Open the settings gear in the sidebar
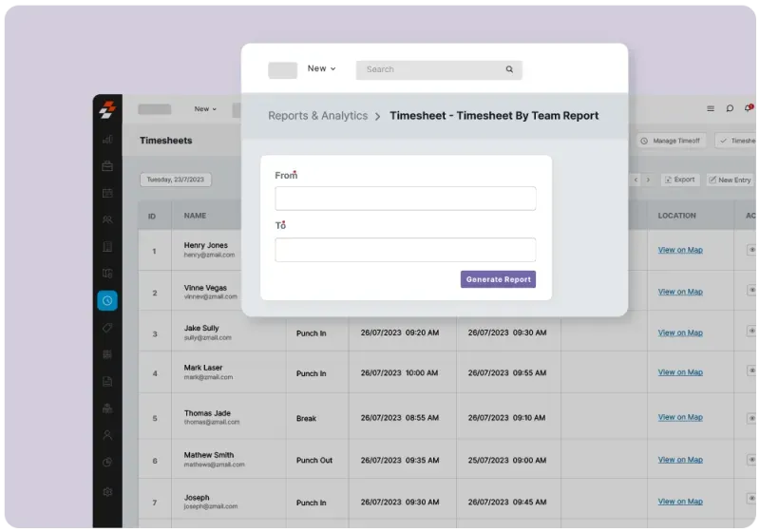 [107, 492]
